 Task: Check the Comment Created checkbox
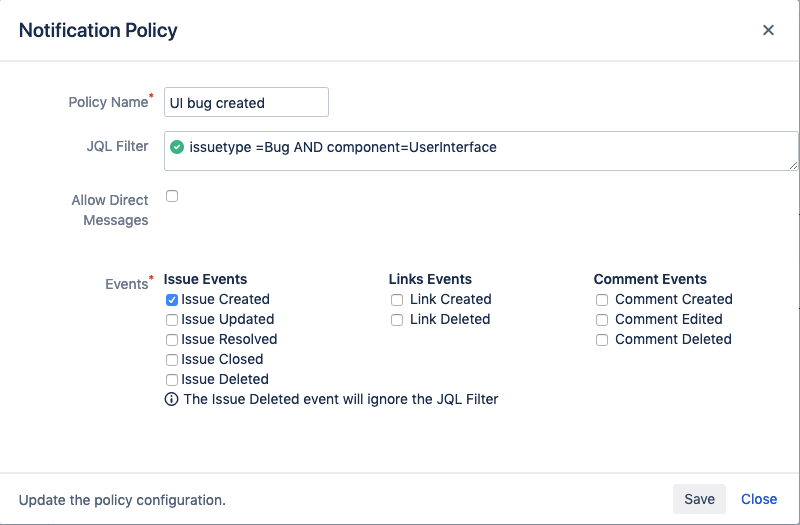[x=602, y=299]
